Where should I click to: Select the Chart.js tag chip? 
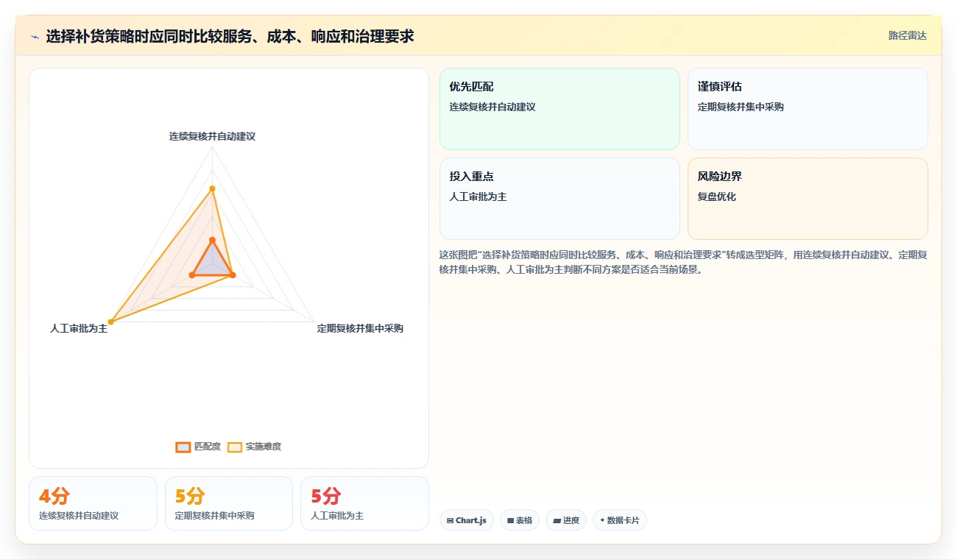coord(467,520)
